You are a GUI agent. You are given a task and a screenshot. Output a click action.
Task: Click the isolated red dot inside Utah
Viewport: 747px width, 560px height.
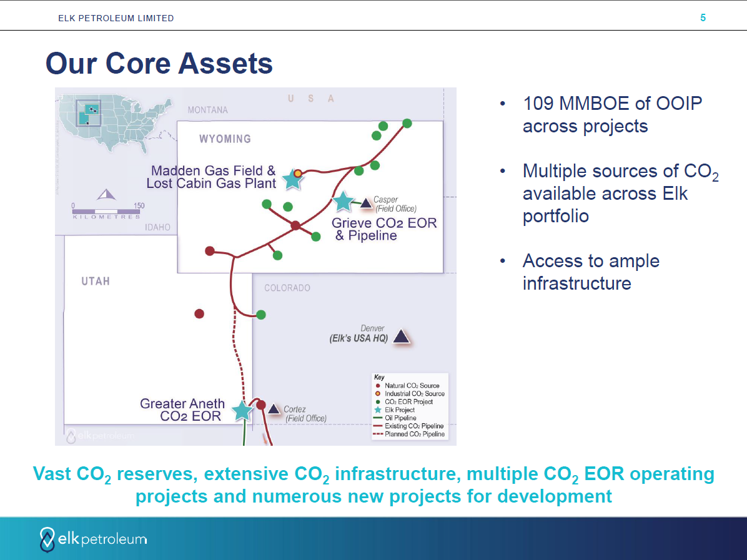(199, 313)
